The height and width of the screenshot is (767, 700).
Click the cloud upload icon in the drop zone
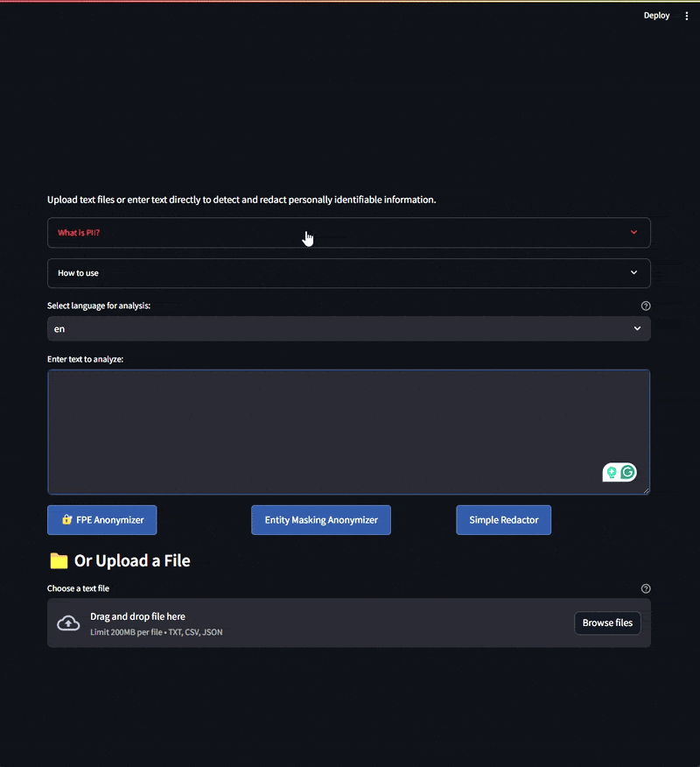point(68,623)
